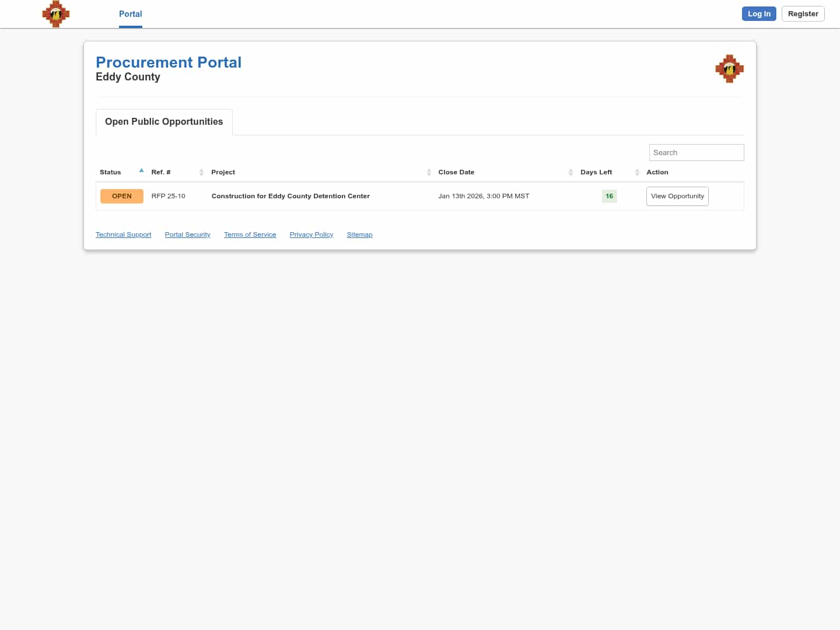Click the sort arrows beside Project column
Viewport: 840px width, 630px height.
click(x=429, y=172)
